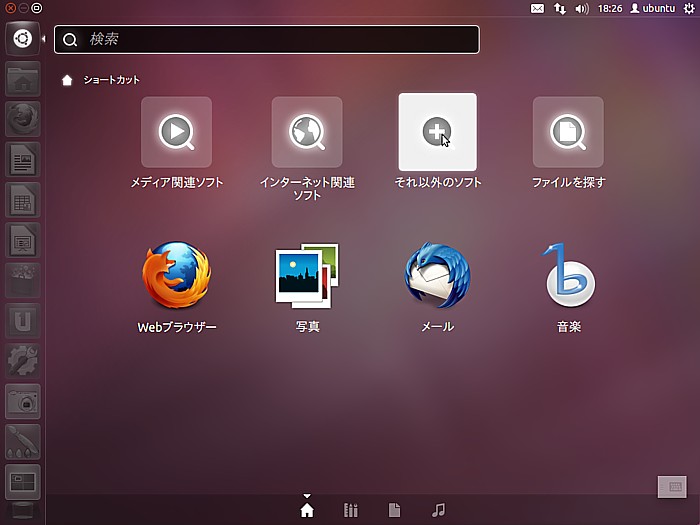This screenshot has width=700, height=525.
Task: Open the 写真 photos application
Action: coord(307,275)
